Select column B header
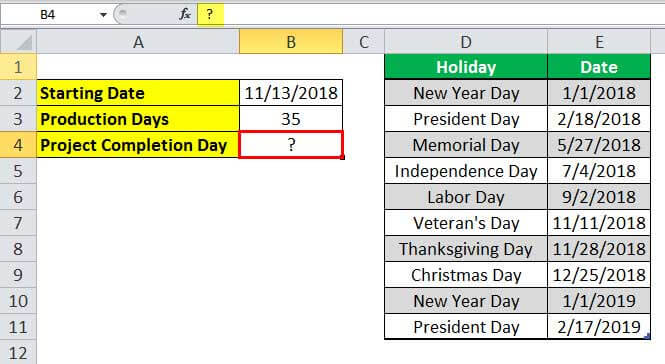Image resolution: width=665 pixels, height=364 pixels. coord(291,42)
